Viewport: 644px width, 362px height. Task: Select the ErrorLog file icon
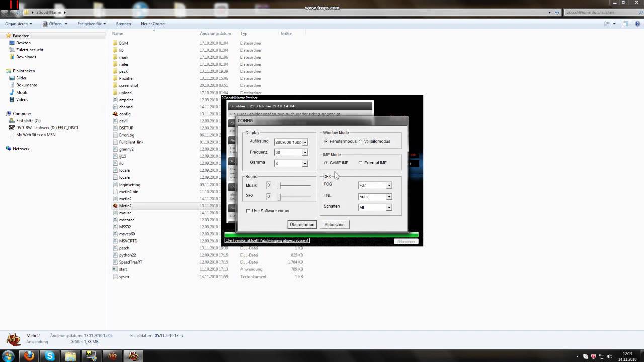[x=115, y=135]
